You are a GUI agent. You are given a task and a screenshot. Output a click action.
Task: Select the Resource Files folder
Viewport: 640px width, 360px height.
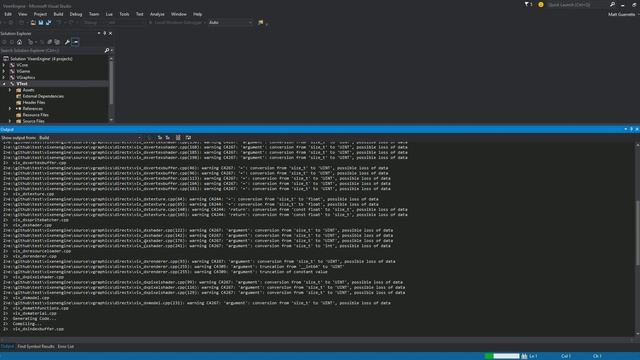(x=36, y=115)
